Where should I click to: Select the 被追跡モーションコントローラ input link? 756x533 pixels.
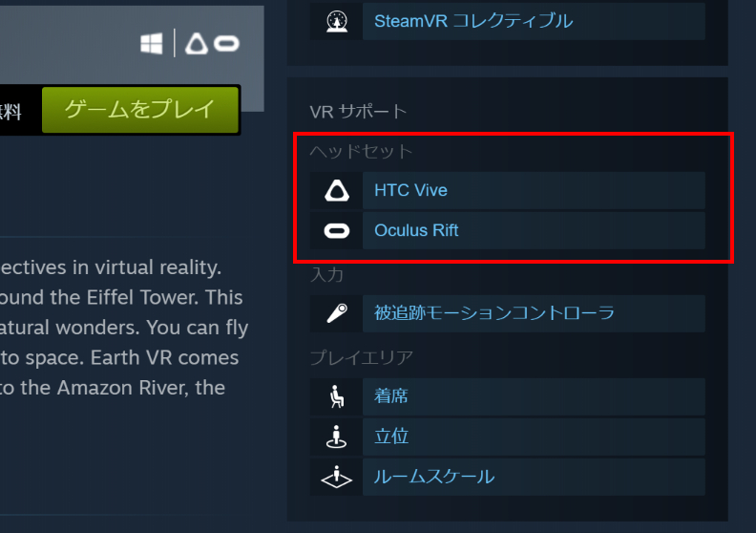coord(534,313)
